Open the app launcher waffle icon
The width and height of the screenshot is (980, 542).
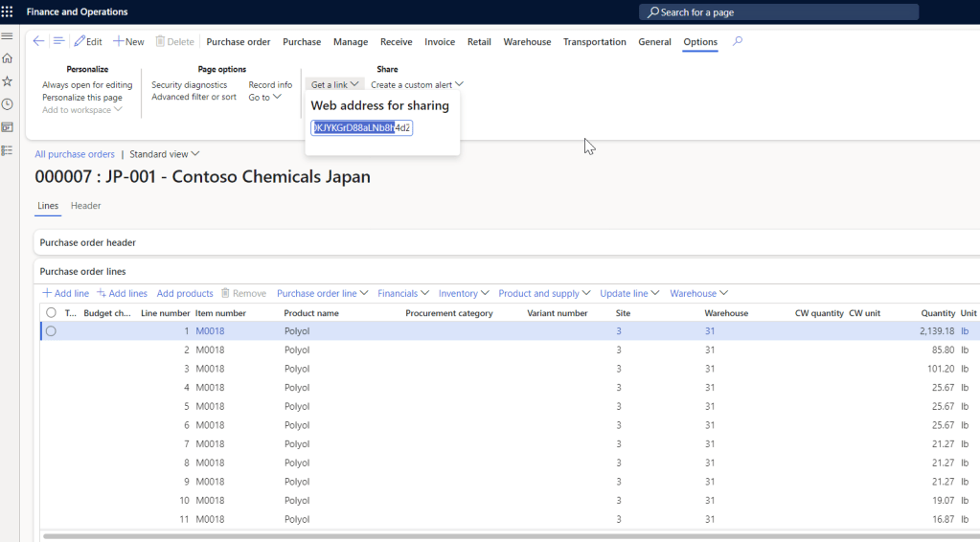pos(8,11)
